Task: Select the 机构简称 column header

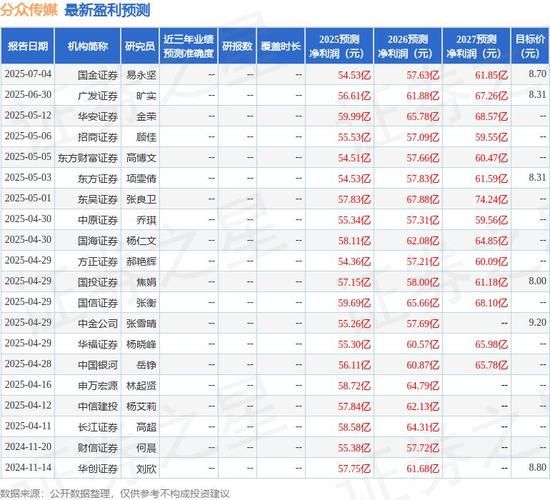Action: [88, 46]
